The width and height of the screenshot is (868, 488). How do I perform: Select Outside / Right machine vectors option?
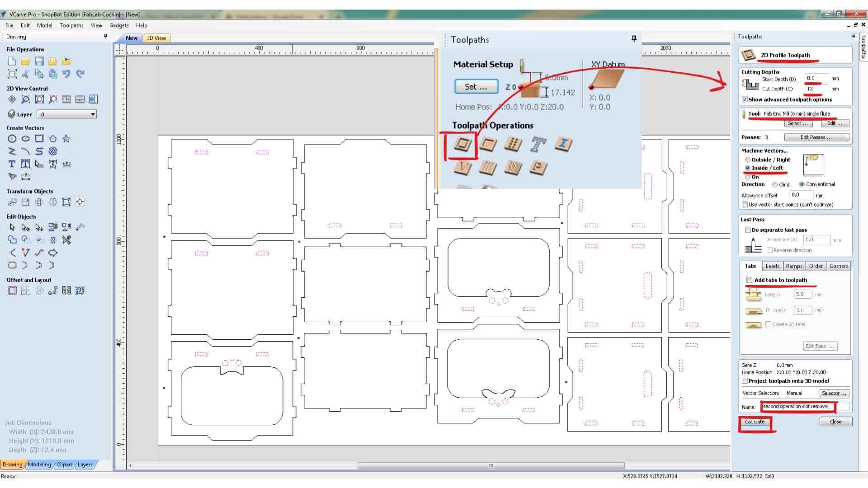click(x=748, y=160)
